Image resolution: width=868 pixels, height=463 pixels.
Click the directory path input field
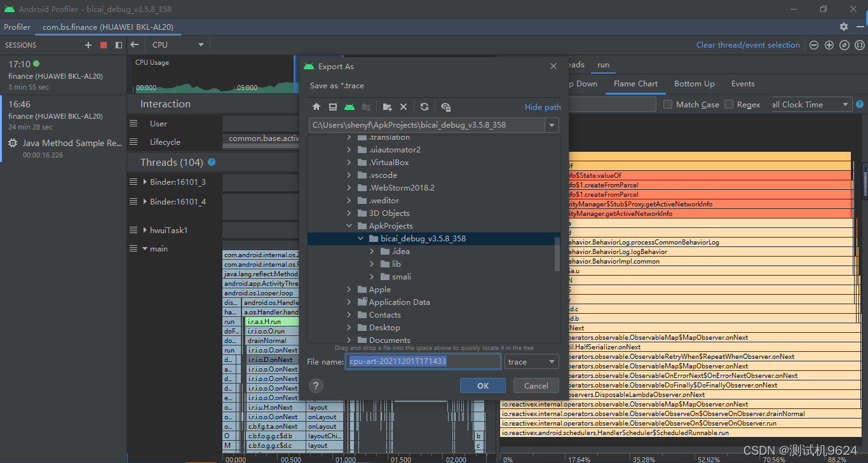tap(426, 125)
